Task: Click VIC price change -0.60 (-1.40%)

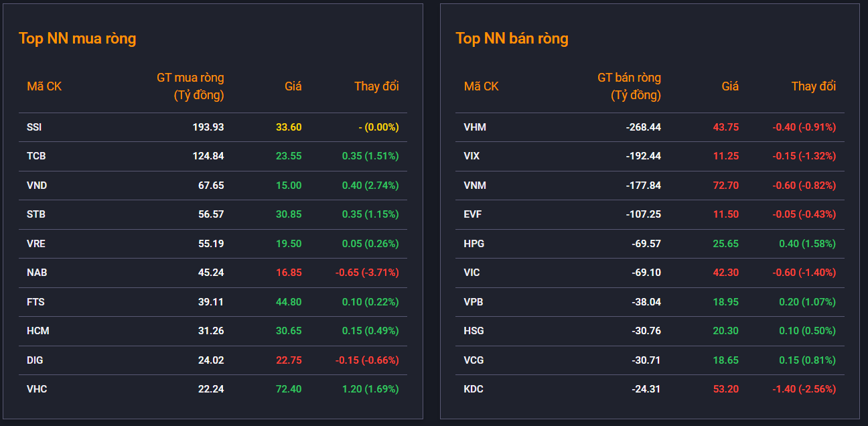Action: point(804,273)
